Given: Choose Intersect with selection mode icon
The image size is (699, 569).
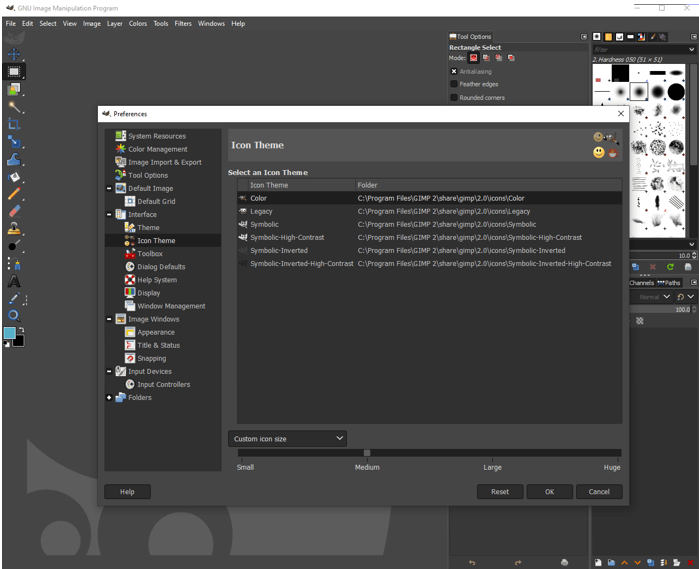Looking at the screenshot, I should tap(511, 58).
